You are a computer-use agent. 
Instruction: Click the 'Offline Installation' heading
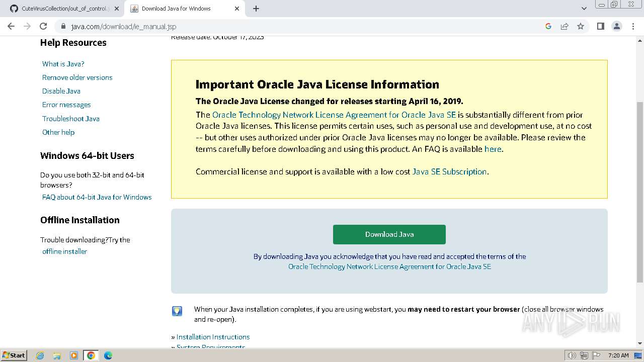[80, 220]
